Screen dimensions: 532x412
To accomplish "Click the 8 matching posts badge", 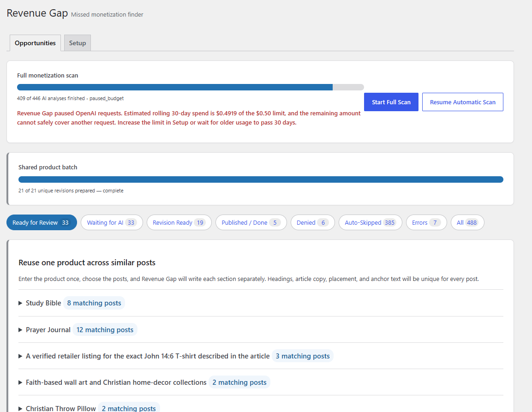I will pyautogui.click(x=94, y=303).
